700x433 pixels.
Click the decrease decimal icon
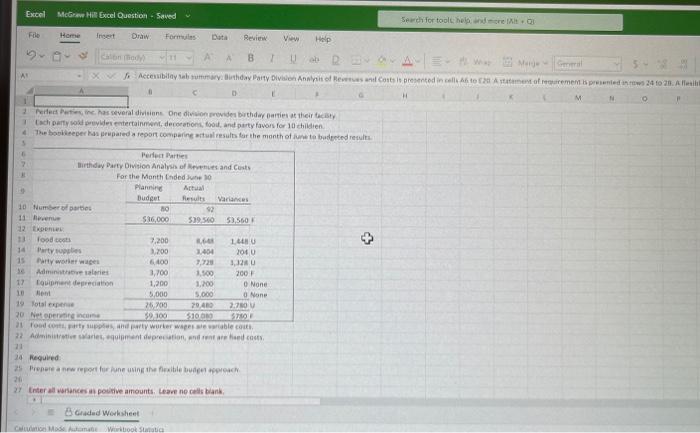[663, 64]
